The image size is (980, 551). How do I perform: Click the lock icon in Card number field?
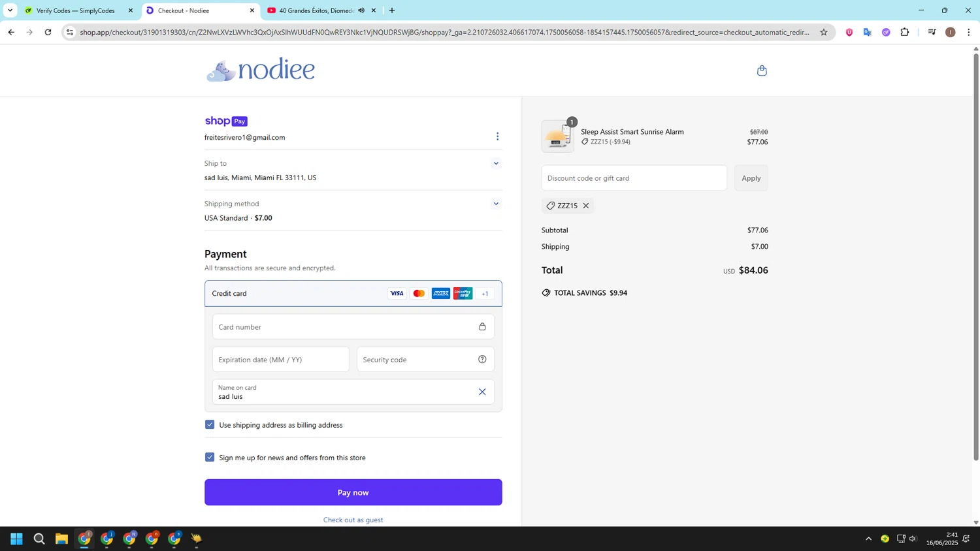point(482,326)
